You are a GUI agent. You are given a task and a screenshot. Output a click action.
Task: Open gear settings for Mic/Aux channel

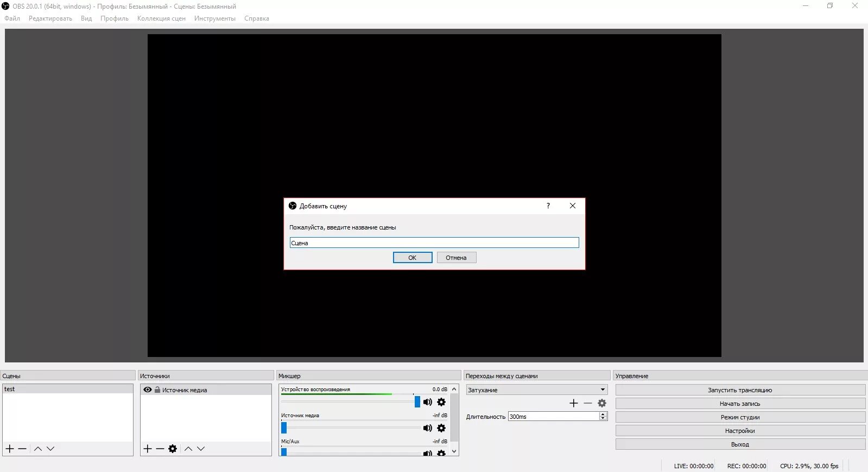click(x=441, y=453)
